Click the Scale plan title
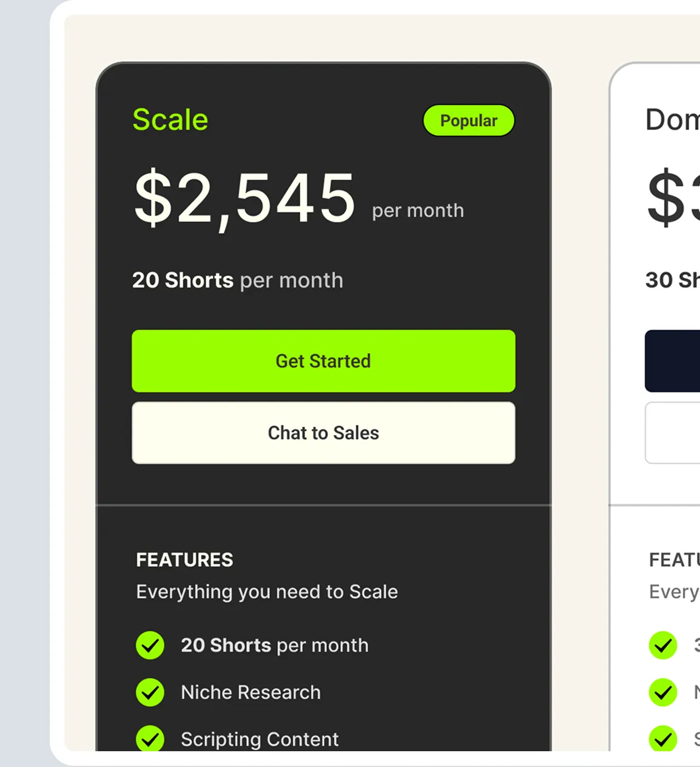The width and height of the screenshot is (700, 767). (170, 120)
